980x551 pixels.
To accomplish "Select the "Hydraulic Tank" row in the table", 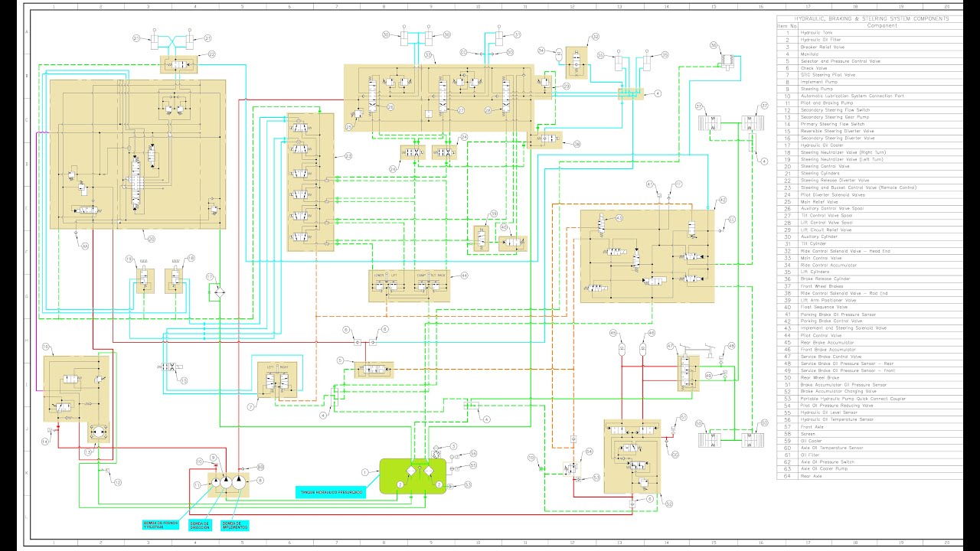I will (868, 33).
